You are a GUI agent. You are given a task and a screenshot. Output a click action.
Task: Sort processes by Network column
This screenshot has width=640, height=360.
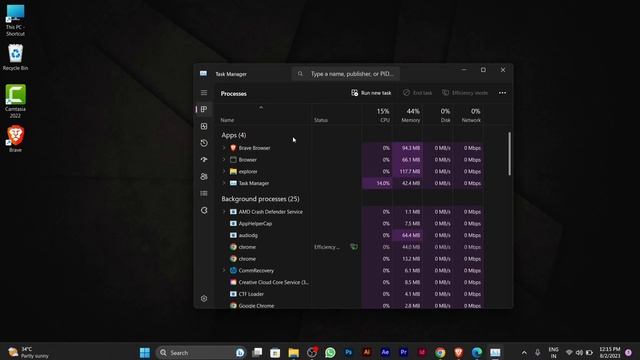(x=471, y=115)
